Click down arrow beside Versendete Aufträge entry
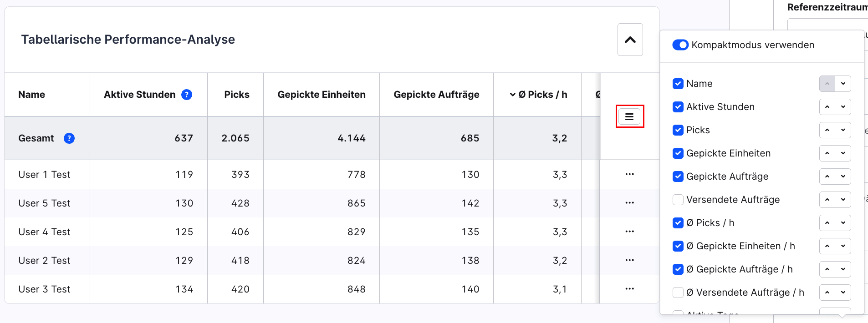Viewport: 868px width, 323px height. coord(843,200)
